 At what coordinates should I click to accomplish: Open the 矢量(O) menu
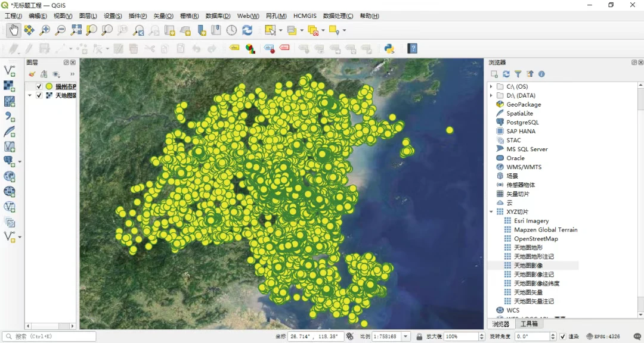[x=163, y=16]
